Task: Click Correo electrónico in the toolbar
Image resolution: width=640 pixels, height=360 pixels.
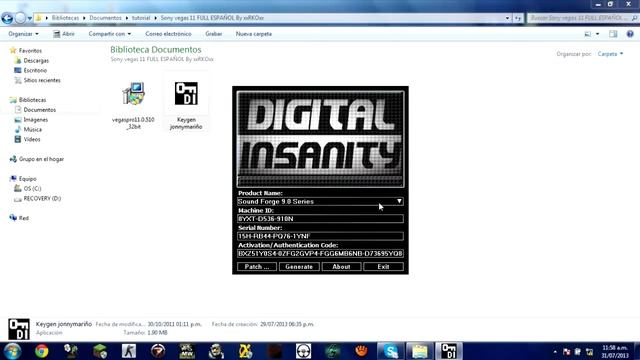Action: (x=168, y=34)
